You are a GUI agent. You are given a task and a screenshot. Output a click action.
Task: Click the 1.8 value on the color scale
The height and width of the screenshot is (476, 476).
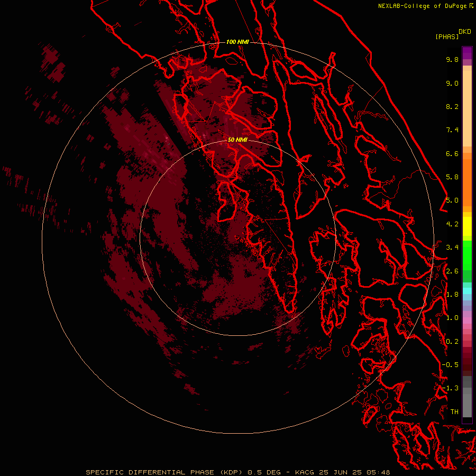pyautogui.click(x=452, y=295)
